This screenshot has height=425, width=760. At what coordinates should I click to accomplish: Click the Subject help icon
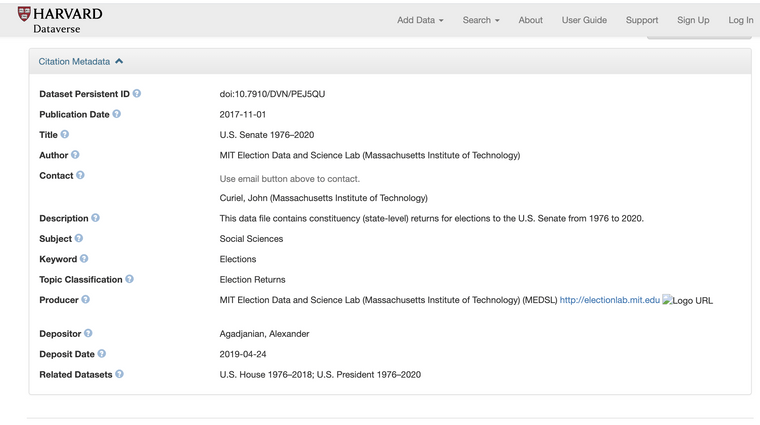(79, 238)
